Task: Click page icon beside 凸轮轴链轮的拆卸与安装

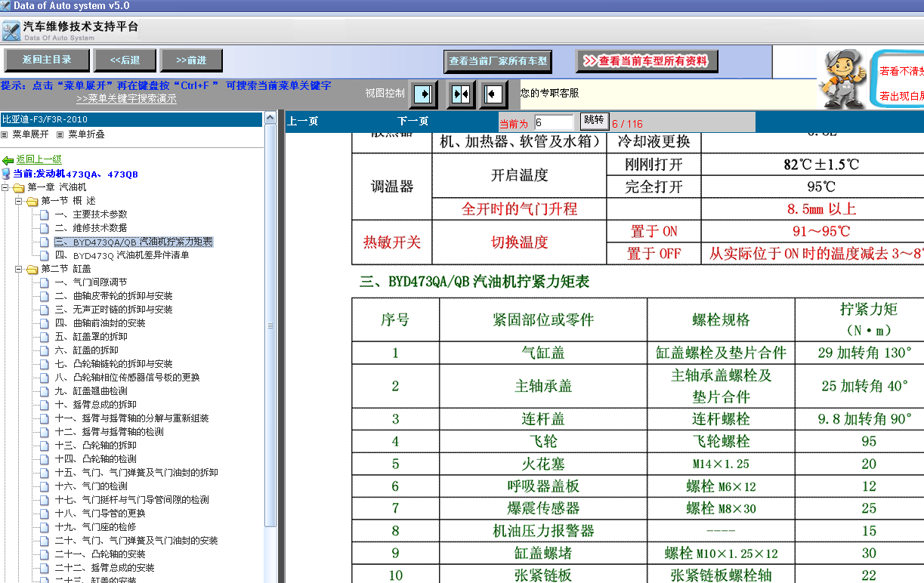Action: (45, 364)
